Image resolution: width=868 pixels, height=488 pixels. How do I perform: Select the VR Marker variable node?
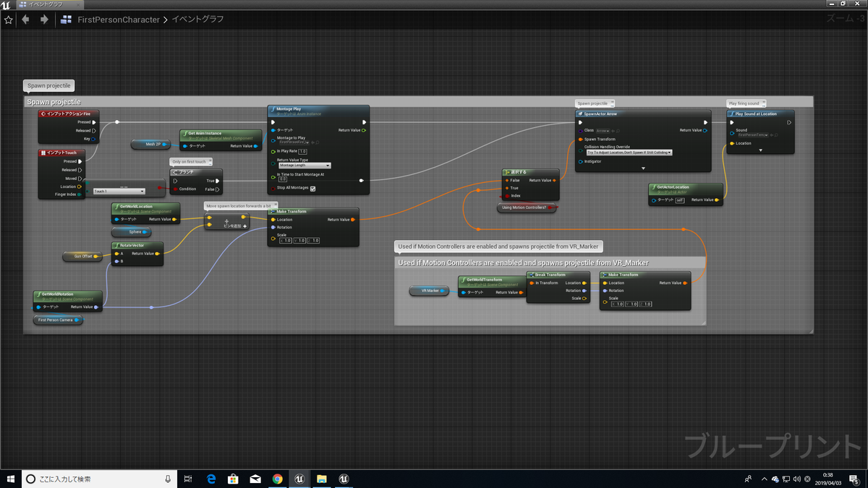pos(428,291)
